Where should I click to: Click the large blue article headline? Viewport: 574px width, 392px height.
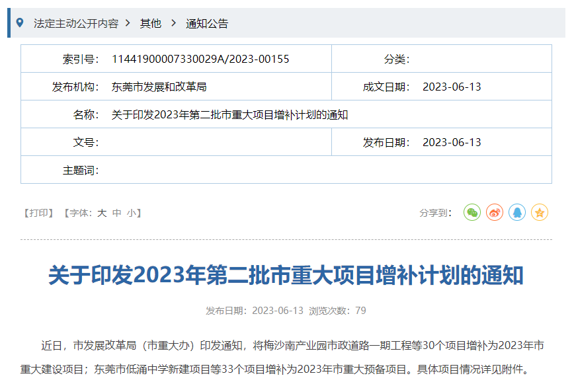point(286,276)
